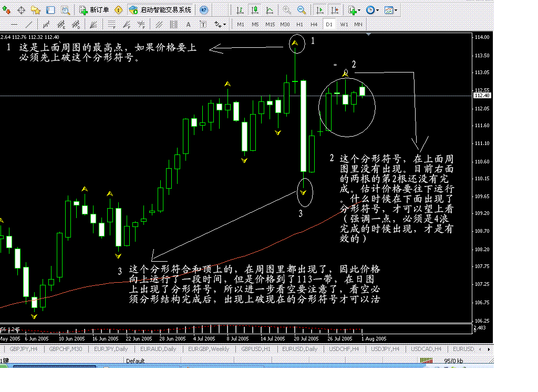Toggle chart shift icon

point(335,10)
